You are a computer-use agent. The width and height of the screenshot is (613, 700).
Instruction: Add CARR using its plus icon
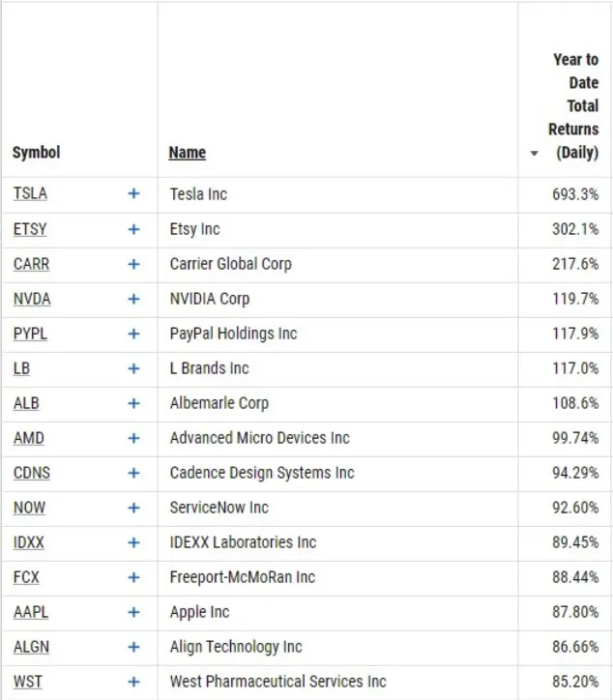click(x=133, y=264)
